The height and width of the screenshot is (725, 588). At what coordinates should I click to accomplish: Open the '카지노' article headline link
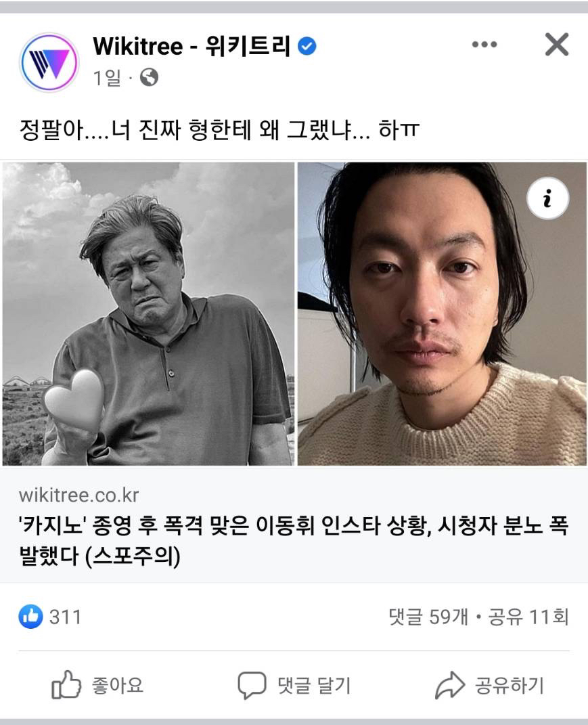tap(294, 540)
